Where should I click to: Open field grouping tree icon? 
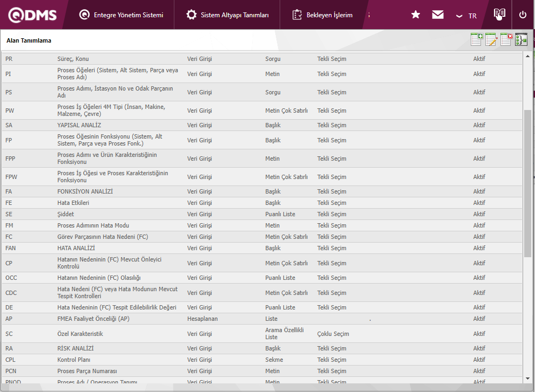(522, 39)
